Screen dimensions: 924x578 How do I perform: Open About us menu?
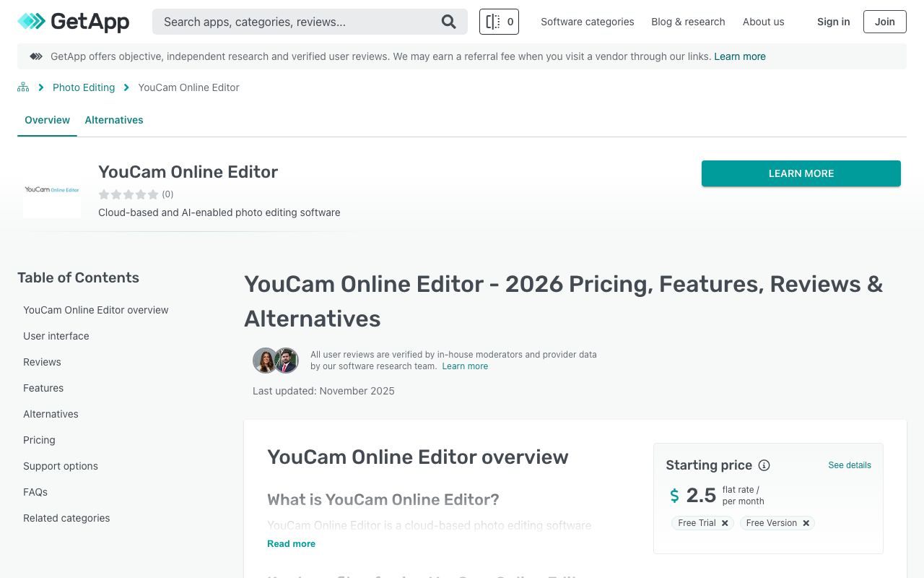[763, 22]
